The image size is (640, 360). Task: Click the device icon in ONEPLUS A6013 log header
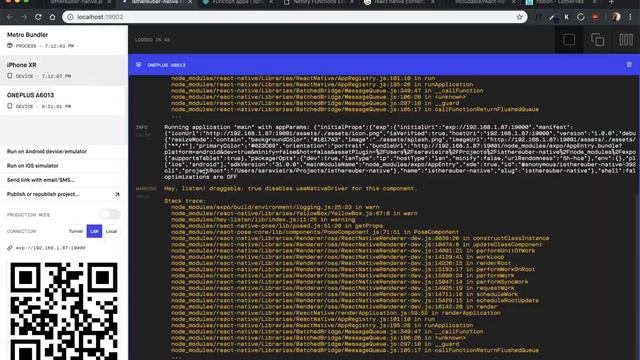pyautogui.click(x=139, y=65)
